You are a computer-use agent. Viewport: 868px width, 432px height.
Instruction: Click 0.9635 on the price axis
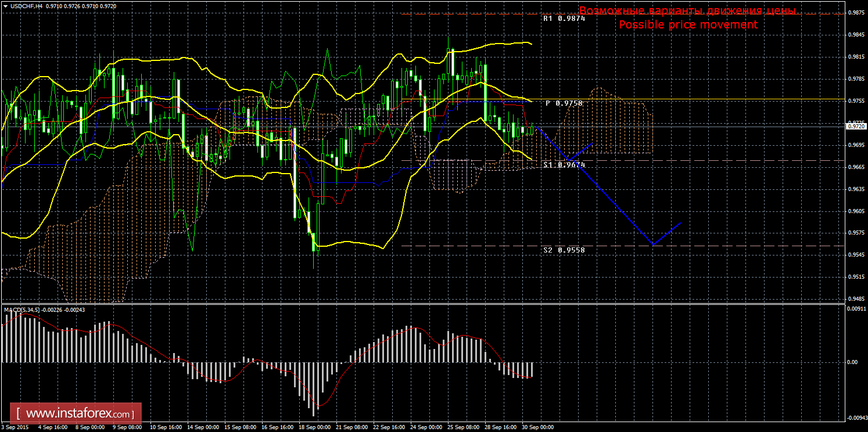[x=855, y=189]
